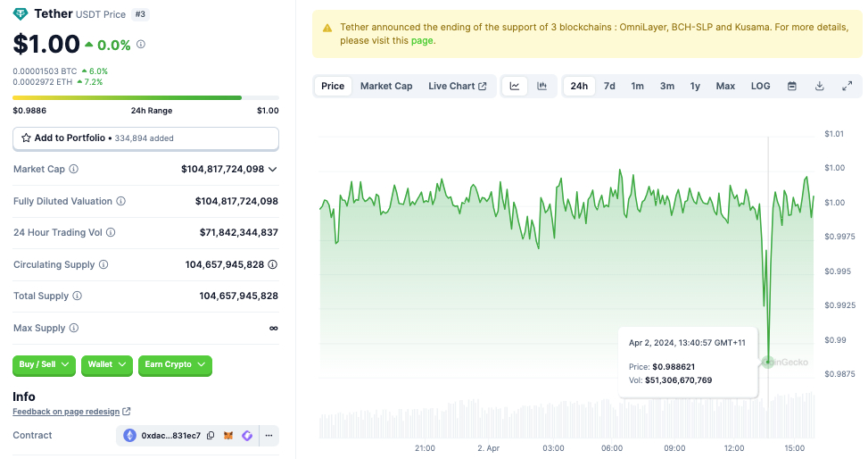This screenshot has height=459, width=868.
Task: Click Add to Portfolio button
Action: point(145,138)
